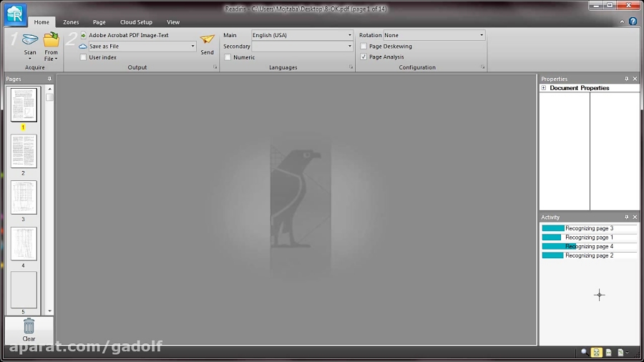Select page 1 thumbnail
Viewport: 644px width, 362px height.
click(x=24, y=104)
